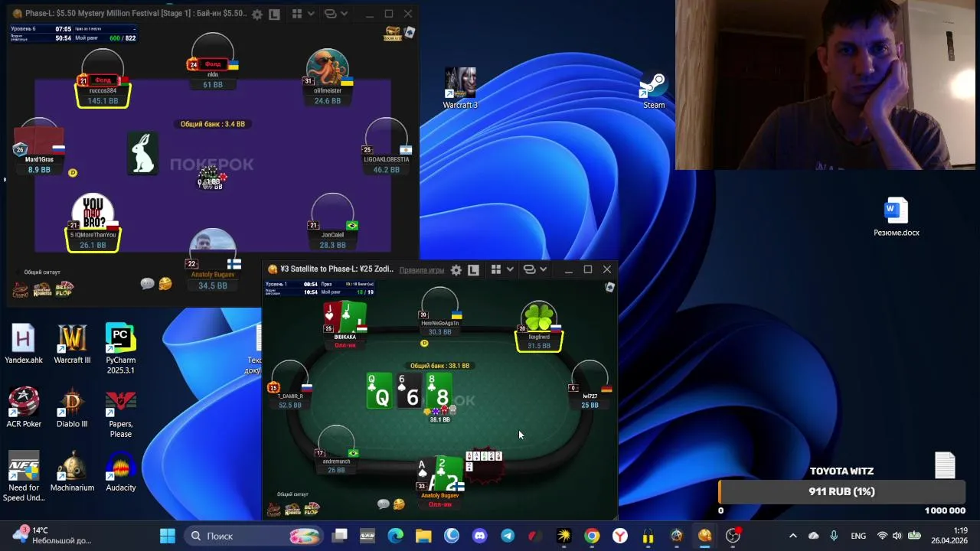Screen dimensions: 980x551
Task: Open Need for Speed Underground shortcut
Action: tap(24, 477)
